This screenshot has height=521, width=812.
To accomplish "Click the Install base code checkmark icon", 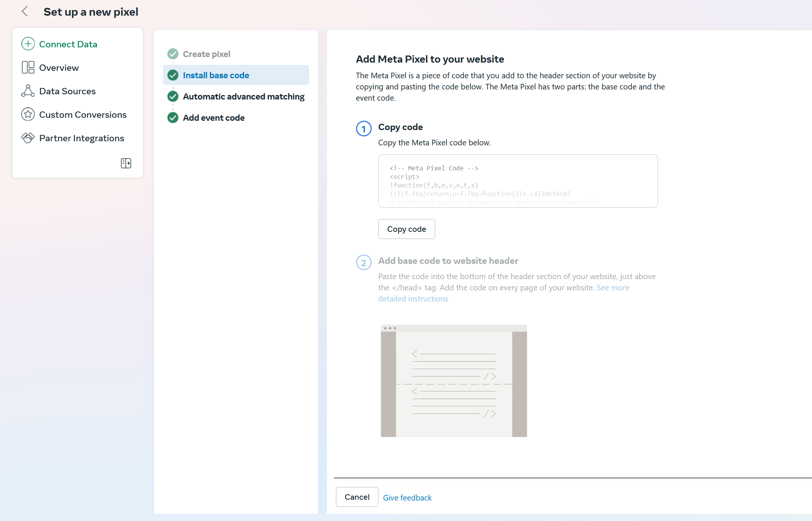I will click(x=173, y=75).
